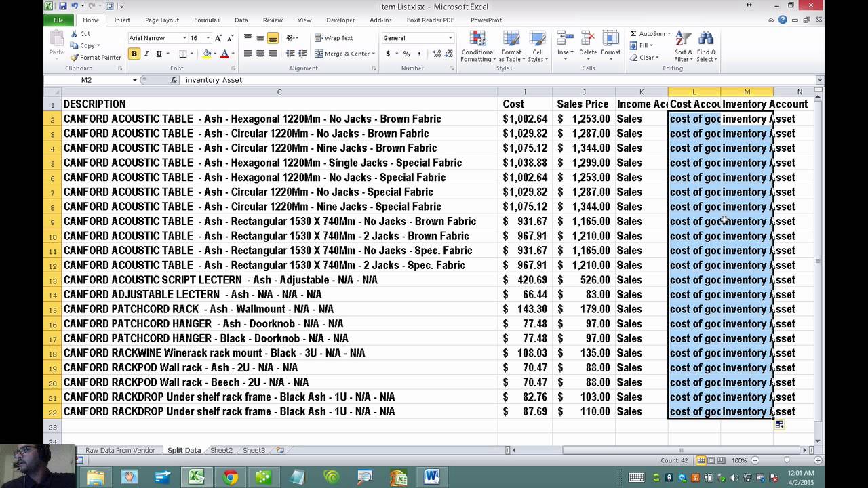This screenshot has width=868, height=488.
Task: Open the font name dropdown Arial Narrow
Action: tap(184, 38)
